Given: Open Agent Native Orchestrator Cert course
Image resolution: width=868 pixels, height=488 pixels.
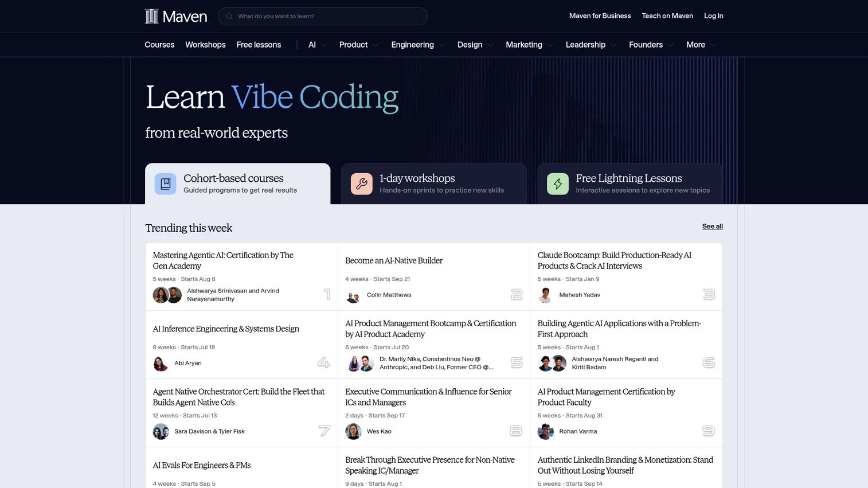Looking at the screenshot, I should click(238, 397).
